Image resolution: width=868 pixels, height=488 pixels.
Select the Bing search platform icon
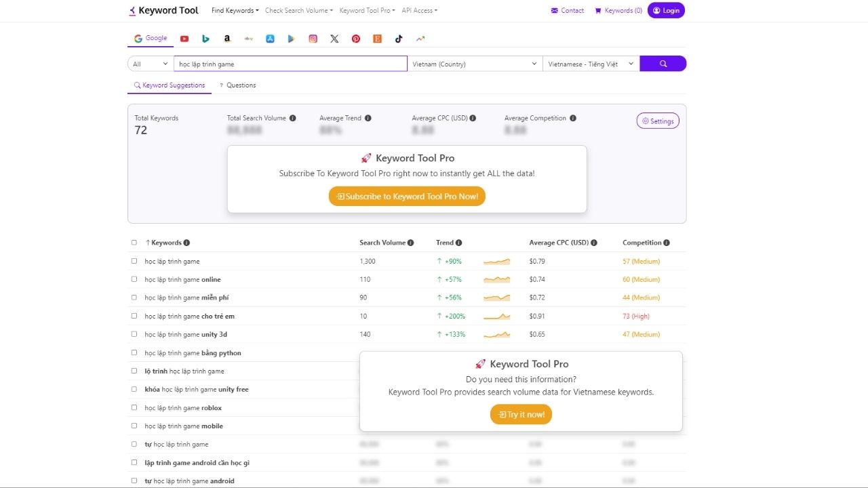coord(205,39)
